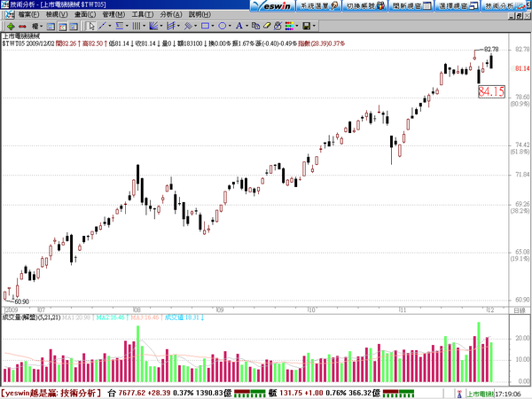Click the small status bar icon beside 上市電機
The image size is (532, 399).
459,395
